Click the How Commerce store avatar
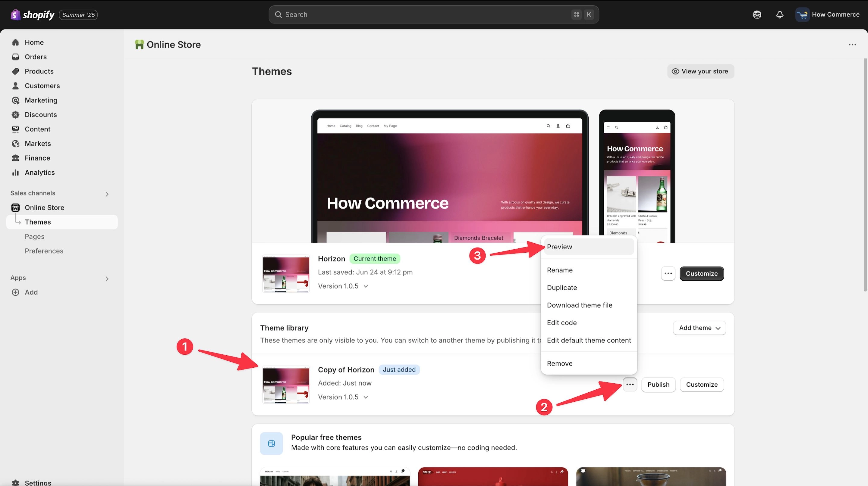 [802, 14]
